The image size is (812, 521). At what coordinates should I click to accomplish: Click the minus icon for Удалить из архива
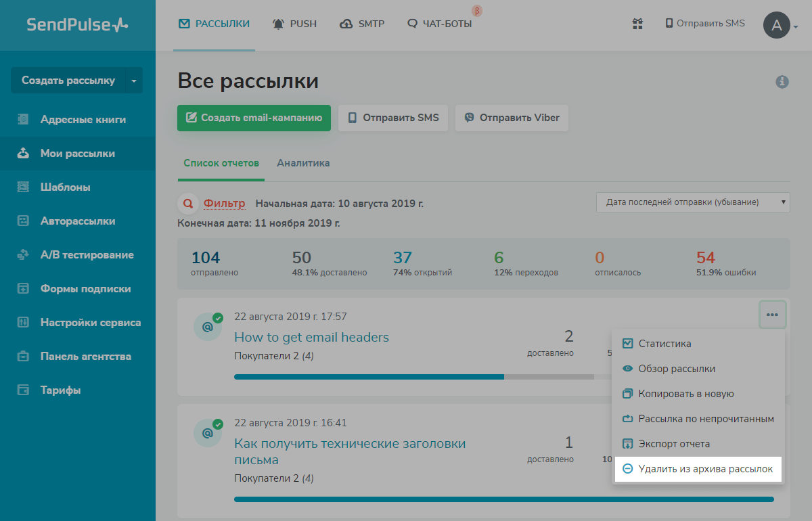(627, 469)
